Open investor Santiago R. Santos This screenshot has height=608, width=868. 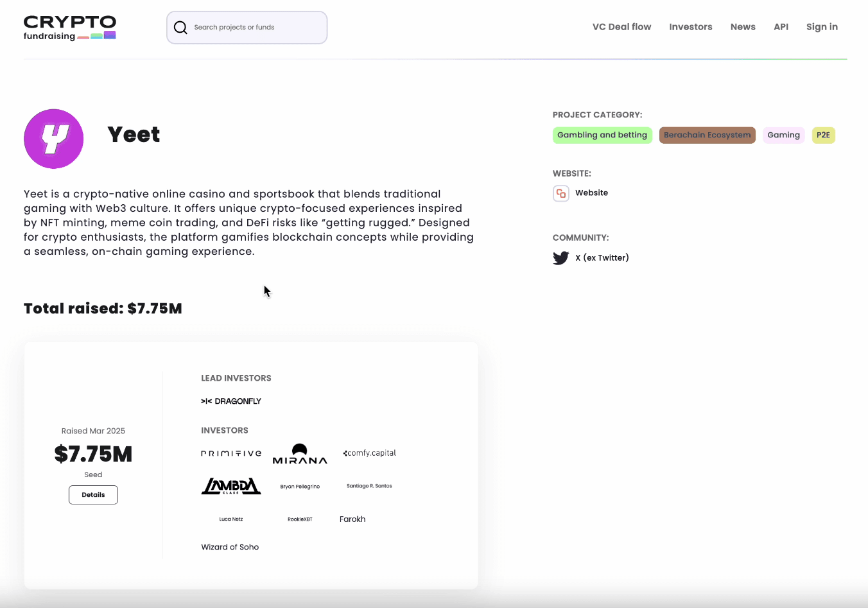pos(369,486)
